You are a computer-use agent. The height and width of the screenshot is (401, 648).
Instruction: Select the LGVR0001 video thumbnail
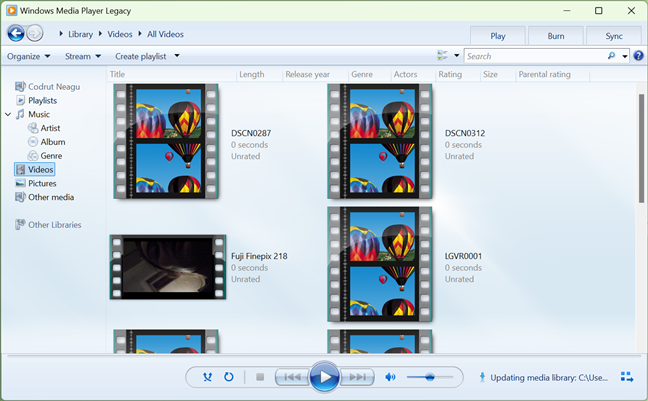pos(380,264)
